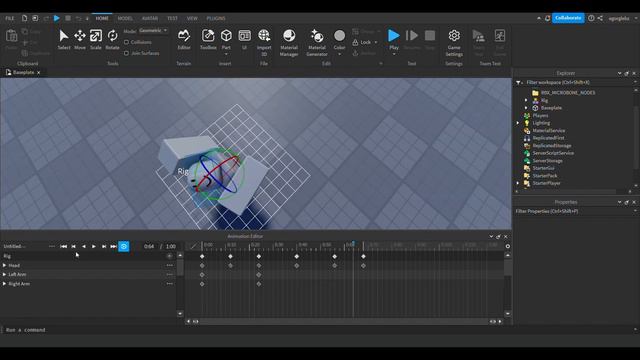This screenshot has width=640, height=360.
Task: Open the UI insert tool
Action: click(x=244, y=40)
